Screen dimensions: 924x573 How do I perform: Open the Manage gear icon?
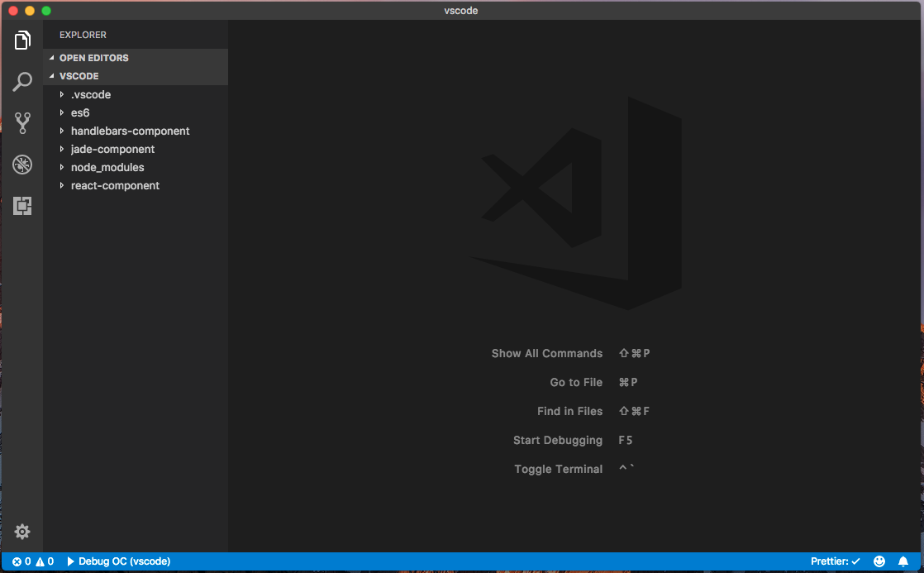[22, 532]
